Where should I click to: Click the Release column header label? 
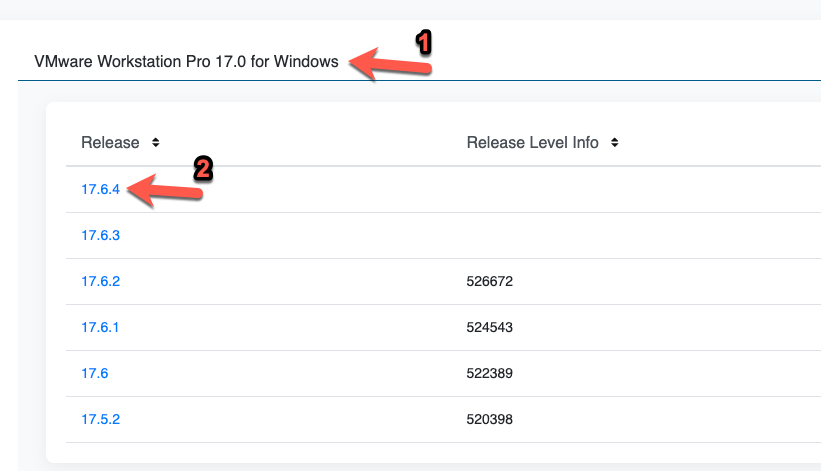pos(110,143)
